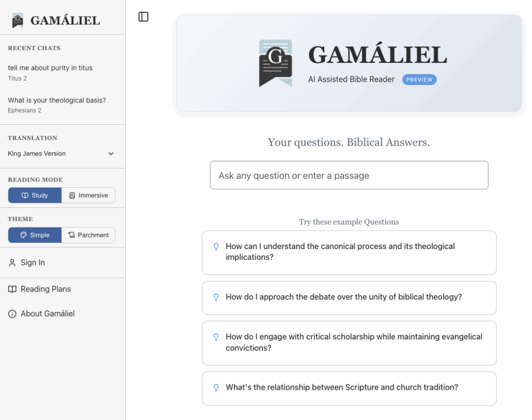Click the Reading Plans book icon
The height and width of the screenshot is (420, 532).
[12, 290]
